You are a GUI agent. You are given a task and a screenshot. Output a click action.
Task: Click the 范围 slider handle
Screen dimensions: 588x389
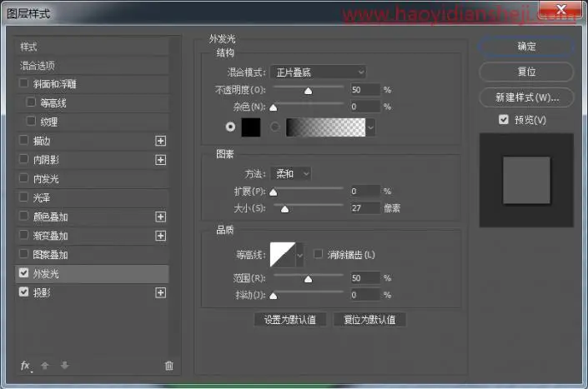pos(309,279)
